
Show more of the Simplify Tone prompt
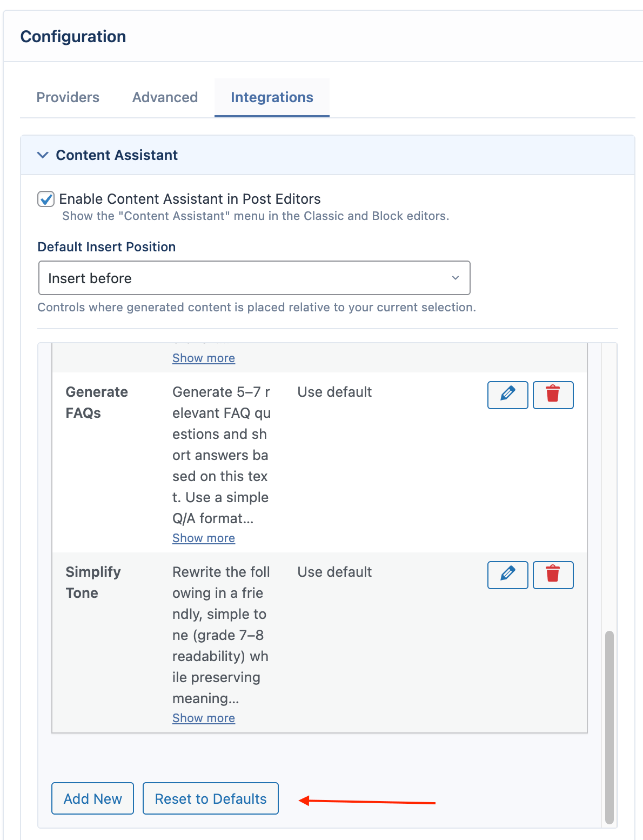click(x=204, y=718)
